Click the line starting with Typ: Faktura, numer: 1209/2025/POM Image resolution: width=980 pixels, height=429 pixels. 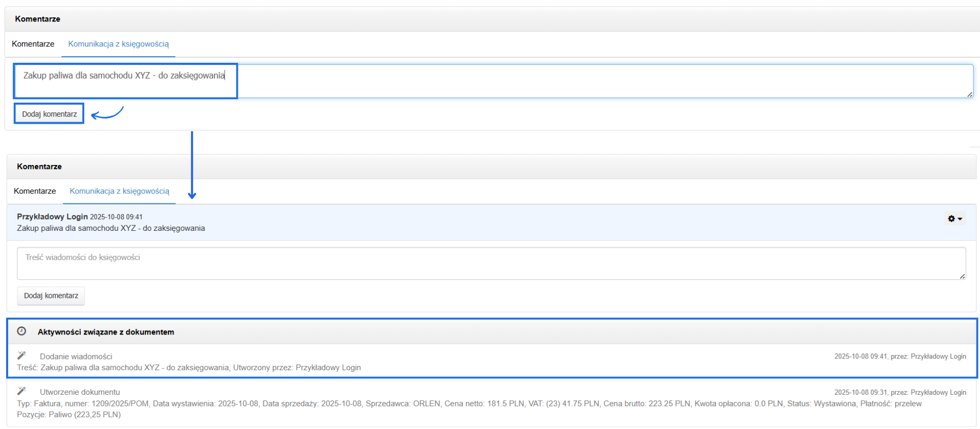[x=470, y=403]
